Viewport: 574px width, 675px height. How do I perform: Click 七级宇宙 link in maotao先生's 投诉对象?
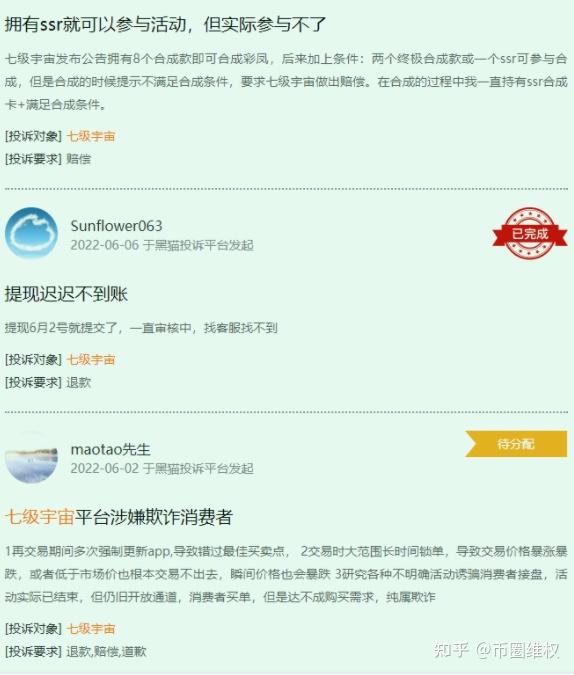(91, 629)
